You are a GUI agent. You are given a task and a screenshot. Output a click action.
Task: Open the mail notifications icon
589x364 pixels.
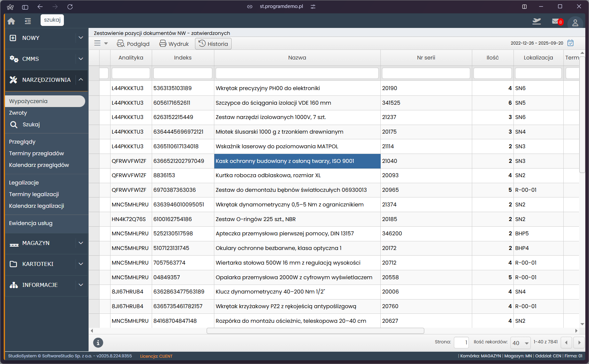[556, 22]
